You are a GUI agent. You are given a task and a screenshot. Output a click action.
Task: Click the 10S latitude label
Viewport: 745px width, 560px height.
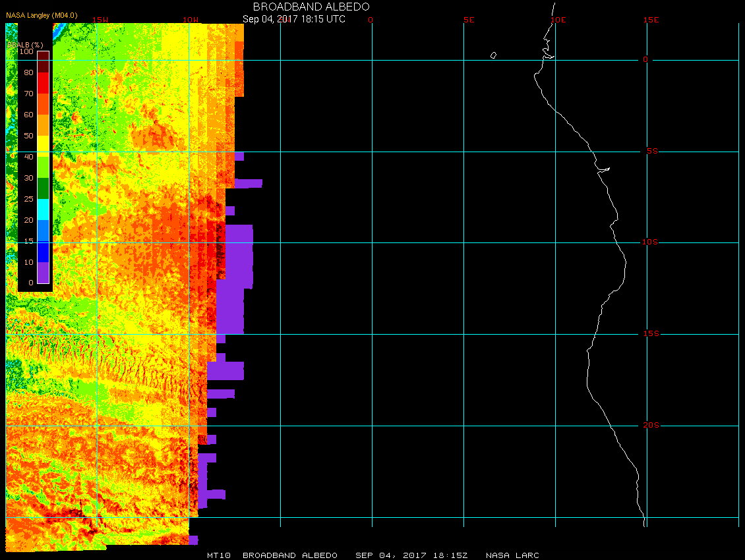point(650,242)
